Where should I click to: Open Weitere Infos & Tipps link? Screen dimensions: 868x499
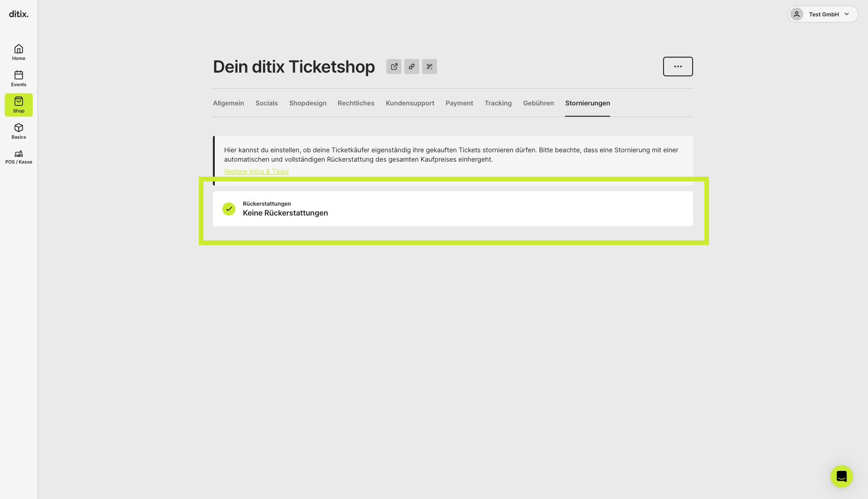(257, 171)
